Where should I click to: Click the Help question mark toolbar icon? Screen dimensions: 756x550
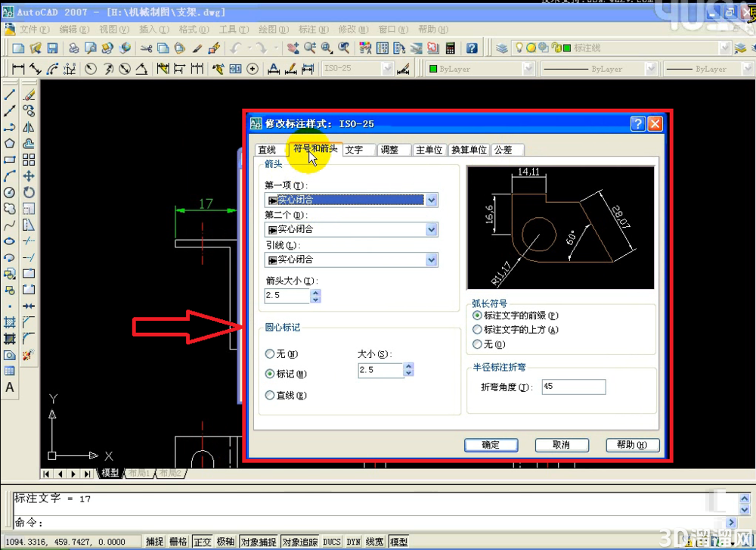pyautogui.click(x=472, y=48)
